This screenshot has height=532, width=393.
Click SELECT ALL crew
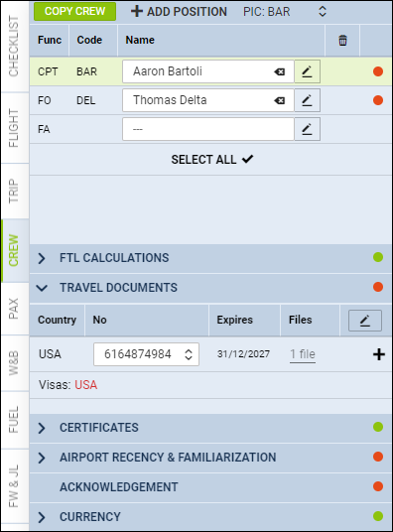tap(212, 160)
